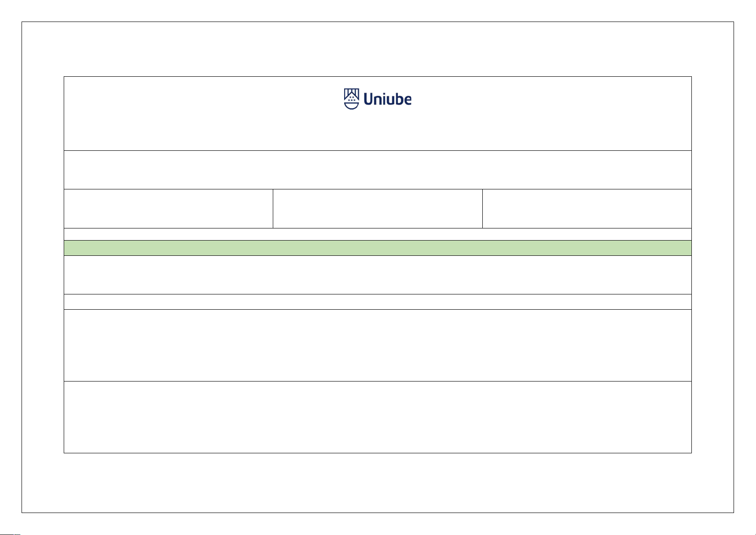The height and width of the screenshot is (535, 756).
Task: Place cursor in the bottom-most table row
Action: [377, 417]
